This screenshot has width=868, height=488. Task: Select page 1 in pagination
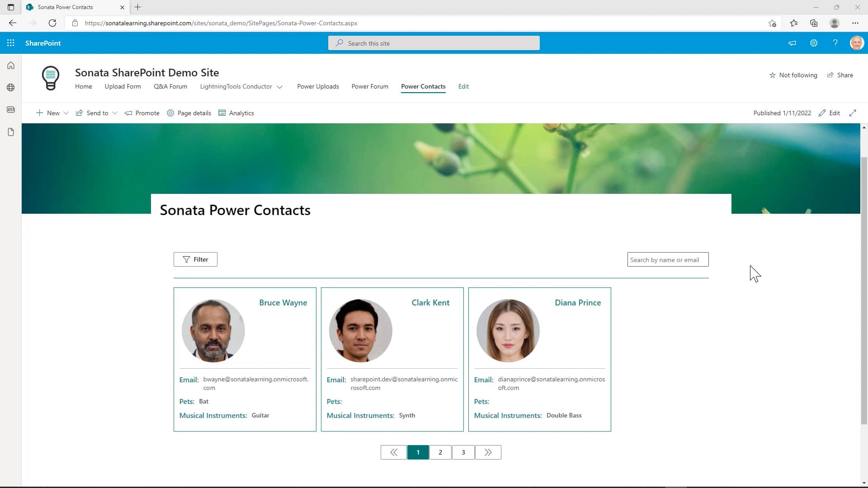[418, 452]
